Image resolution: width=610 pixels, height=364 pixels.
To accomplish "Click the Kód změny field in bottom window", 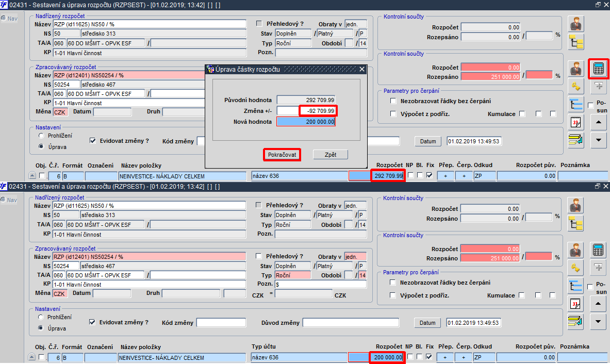I will 221,322.
